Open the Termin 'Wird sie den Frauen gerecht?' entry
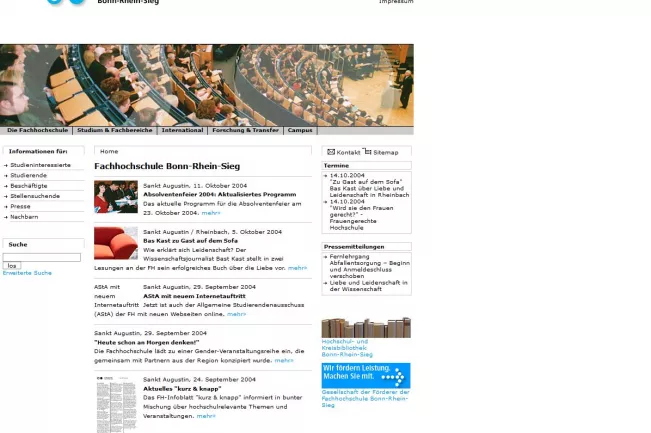651x433 pixels. [x=361, y=215]
